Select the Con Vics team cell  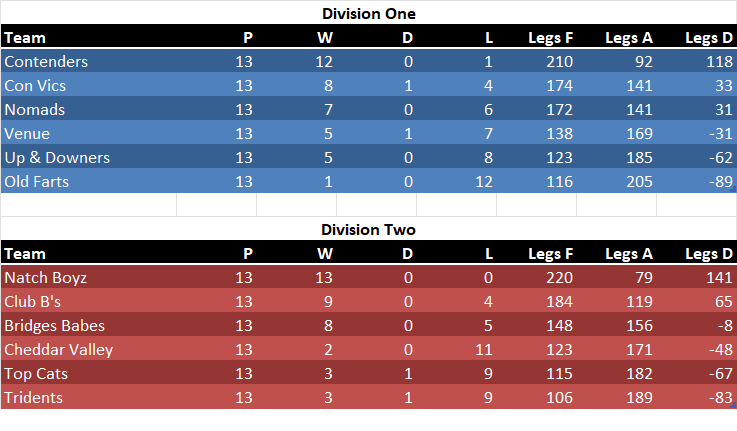(x=36, y=85)
